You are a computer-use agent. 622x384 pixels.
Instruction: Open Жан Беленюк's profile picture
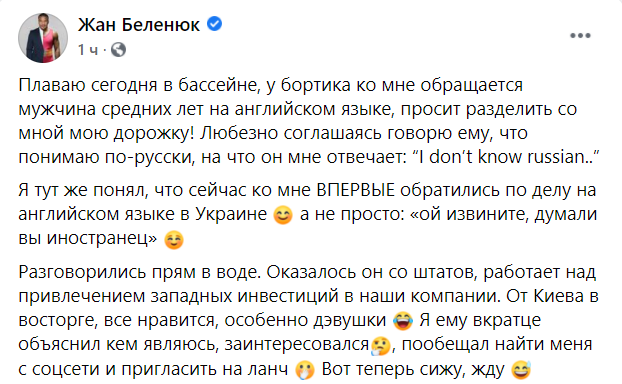(43, 38)
